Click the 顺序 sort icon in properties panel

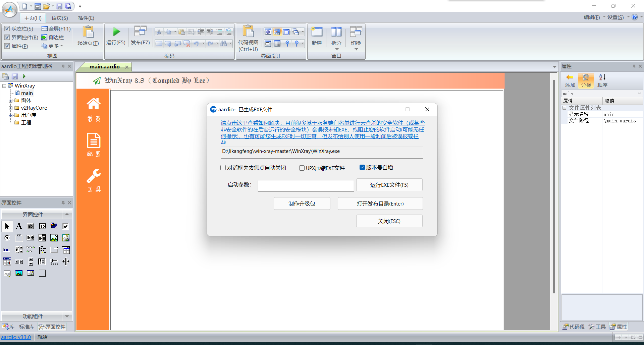point(602,81)
